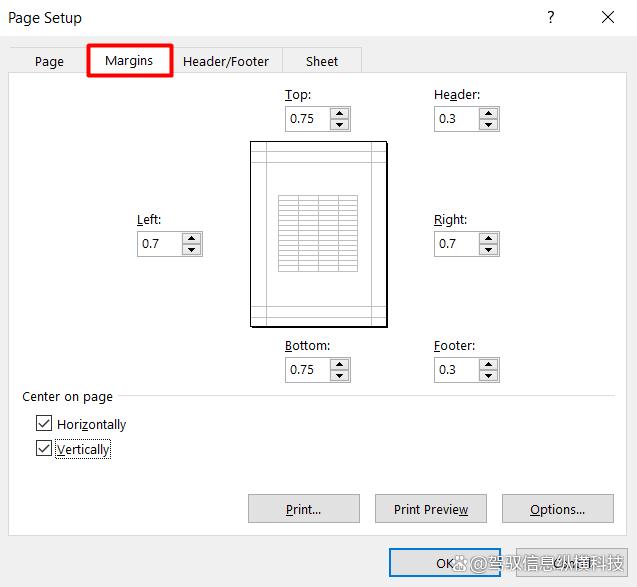Click the page margin preview thumbnail
This screenshot has width=637, height=587.
(x=319, y=234)
